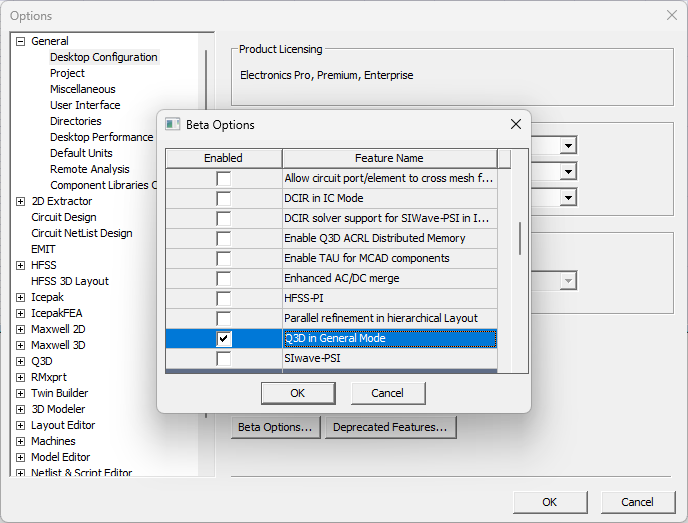
Task: Open the Beta Options... button
Action: [x=276, y=427]
